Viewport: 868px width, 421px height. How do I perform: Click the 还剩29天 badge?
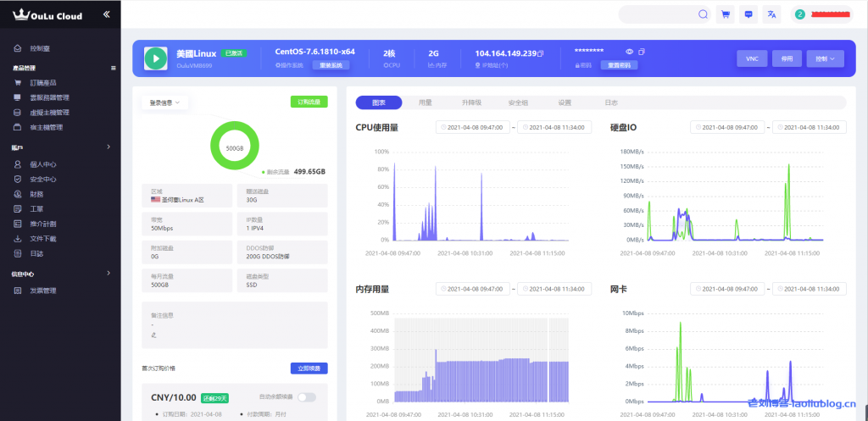pos(215,398)
